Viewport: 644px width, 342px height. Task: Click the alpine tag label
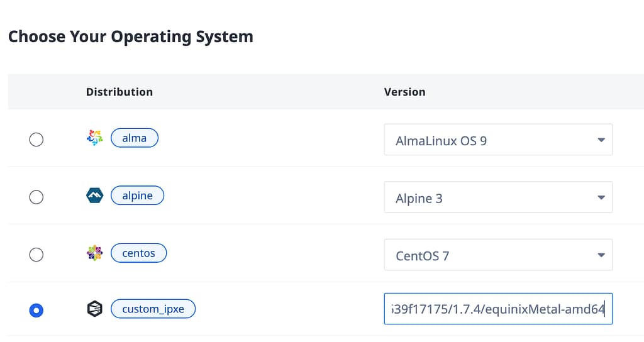pyautogui.click(x=137, y=196)
